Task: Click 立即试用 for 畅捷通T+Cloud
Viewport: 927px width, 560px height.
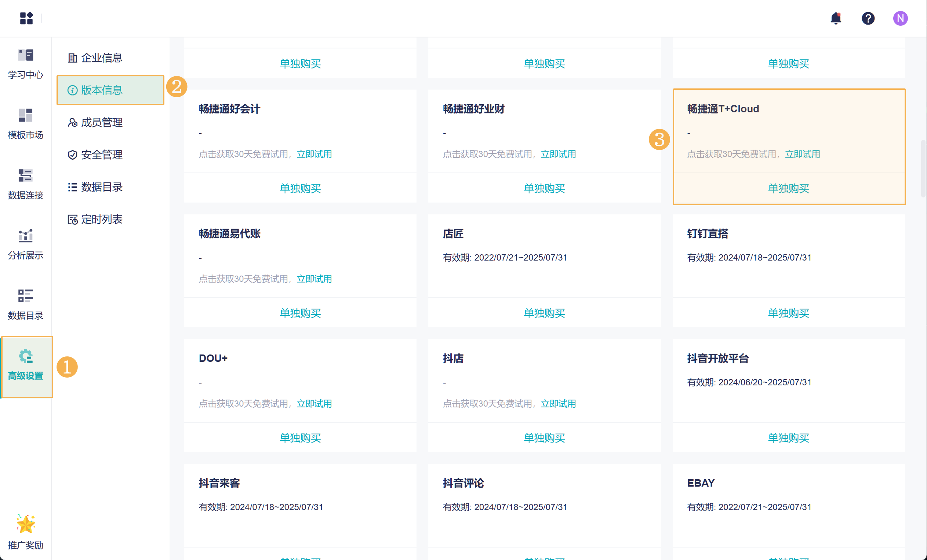Action: 802,154
